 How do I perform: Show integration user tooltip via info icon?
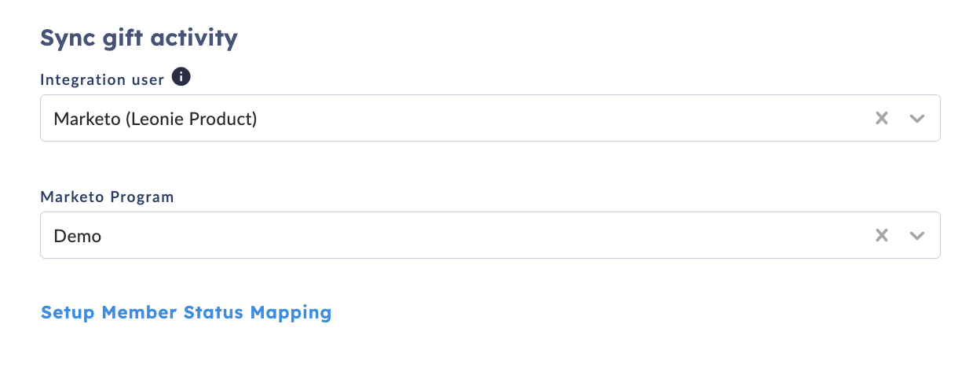(x=181, y=77)
